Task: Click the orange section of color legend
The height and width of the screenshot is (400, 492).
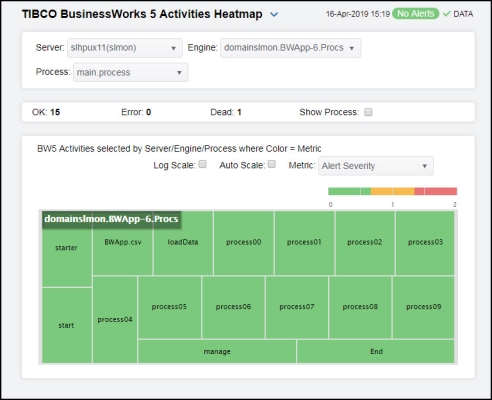Action: coord(393,191)
